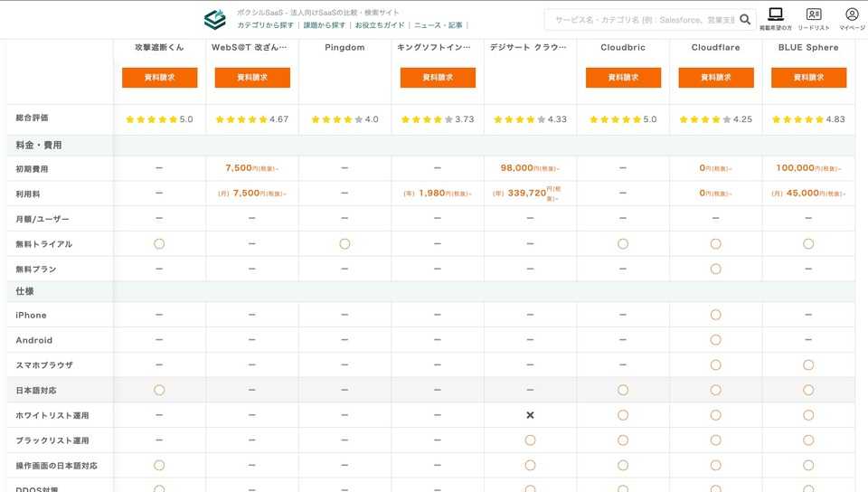Click Cloudflare iPhone circle mark
Viewport: 868px width, 492px height.
click(x=716, y=315)
